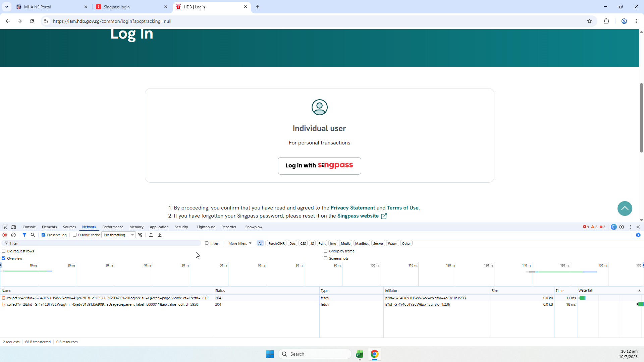Viewport: 644px width, 362px height.
Task: Open the Lighthouse tab
Action: (x=206, y=227)
